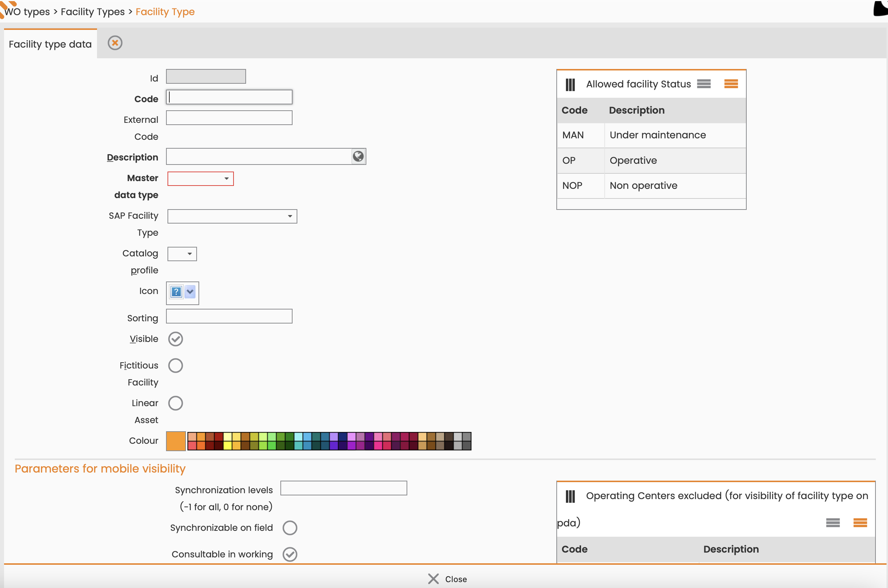Focus the Synchronization levels input field

point(343,488)
